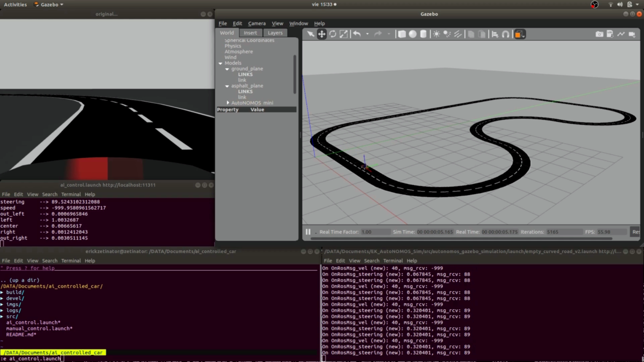This screenshot has width=644, height=362.
Task: Click the Layers tab in world panel
Action: point(275,32)
